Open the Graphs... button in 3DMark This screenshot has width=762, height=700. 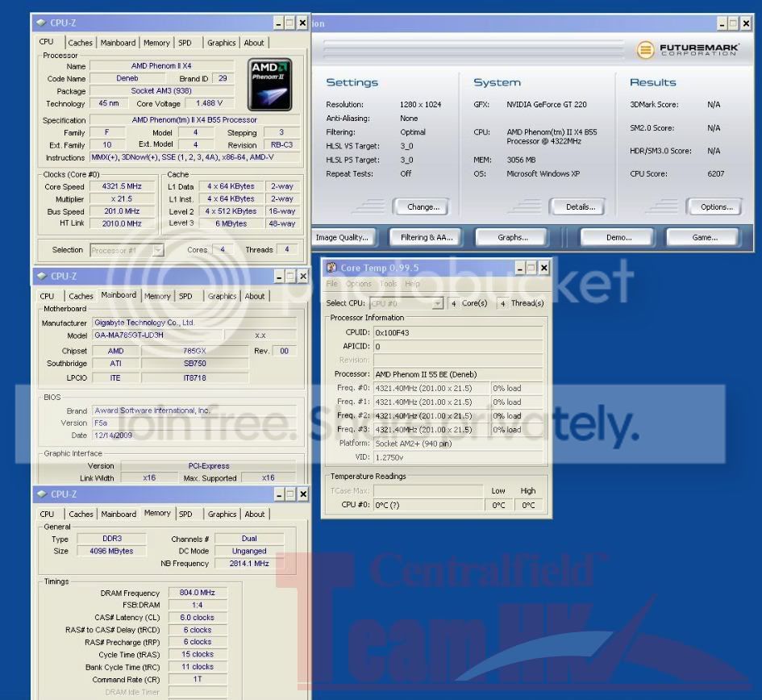[x=512, y=237]
